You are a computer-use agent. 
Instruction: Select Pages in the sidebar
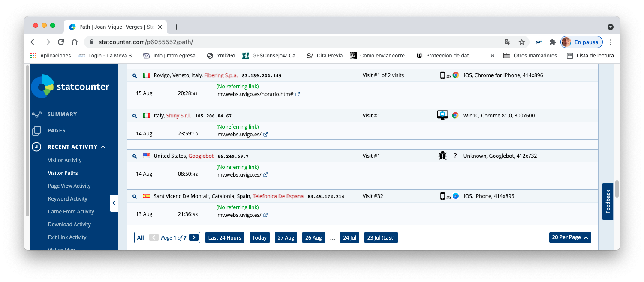coord(57,131)
